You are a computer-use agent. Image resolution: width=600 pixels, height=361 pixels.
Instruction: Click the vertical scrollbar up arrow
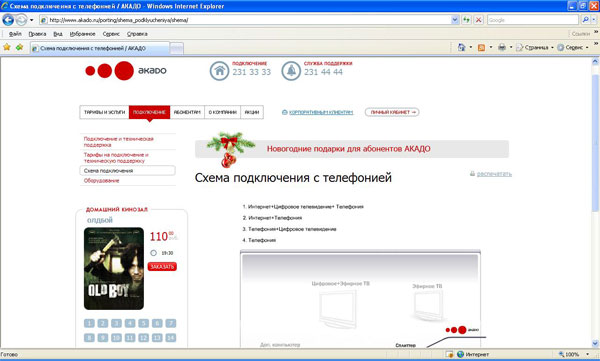[x=595, y=61]
